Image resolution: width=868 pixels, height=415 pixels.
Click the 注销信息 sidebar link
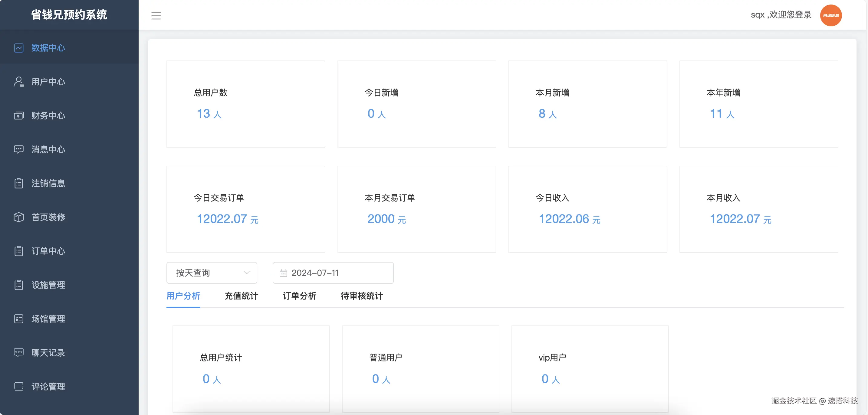click(x=48, y=183)
